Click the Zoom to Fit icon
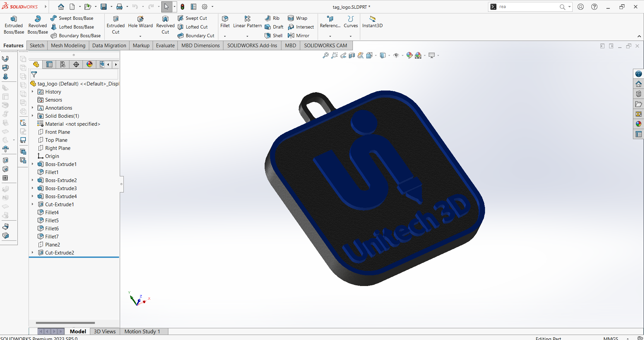Screen dimensions: 644x340 click(325, 55)
